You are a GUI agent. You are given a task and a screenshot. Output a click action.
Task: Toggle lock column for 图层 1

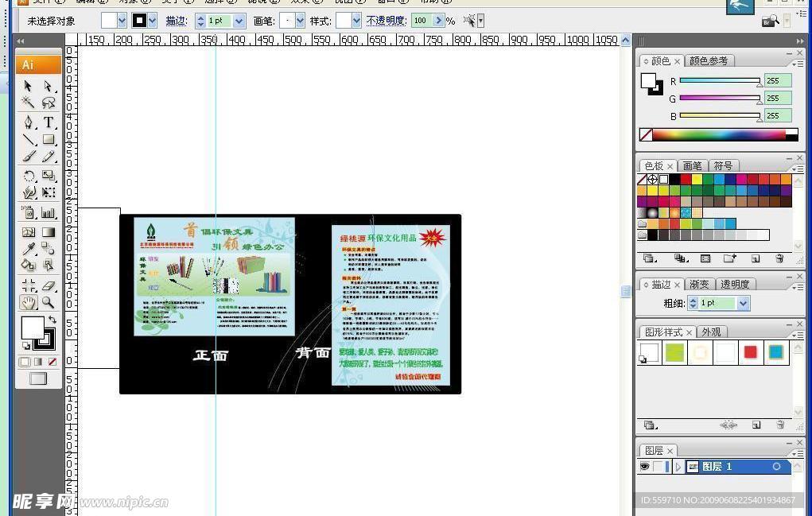point(658,467)
